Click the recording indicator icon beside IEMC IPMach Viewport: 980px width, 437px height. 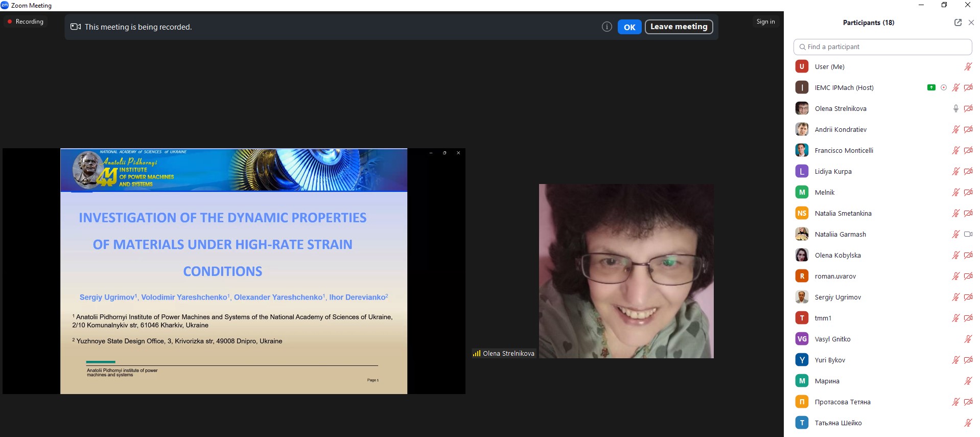tap(944, 87)
